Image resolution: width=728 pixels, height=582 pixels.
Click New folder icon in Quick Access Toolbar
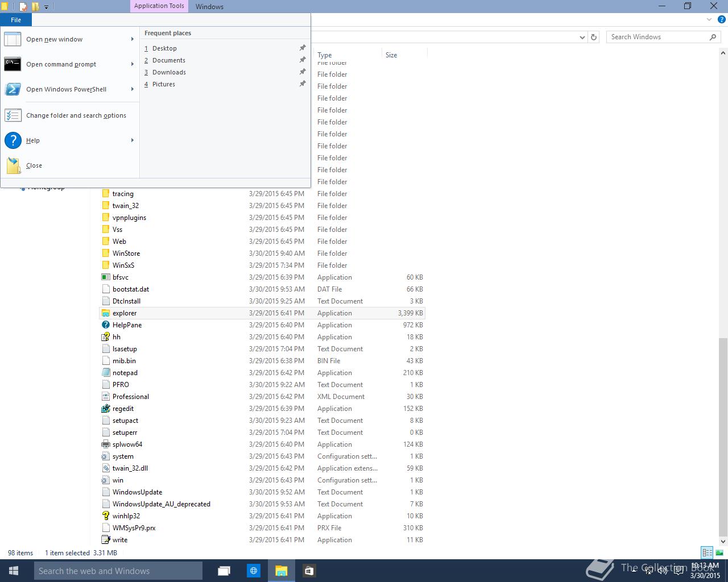click(x=35, y=7)
